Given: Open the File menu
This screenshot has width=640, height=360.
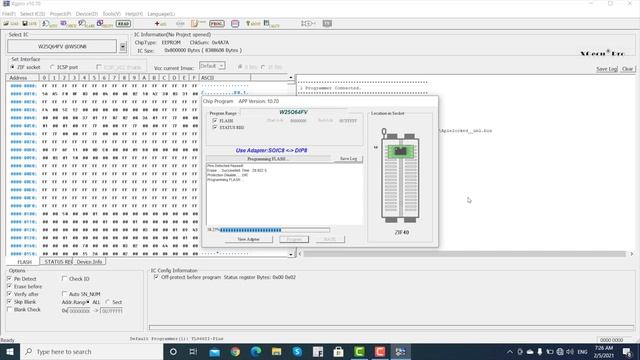Looking at the screenshot, I should click(x=9, y=14).
